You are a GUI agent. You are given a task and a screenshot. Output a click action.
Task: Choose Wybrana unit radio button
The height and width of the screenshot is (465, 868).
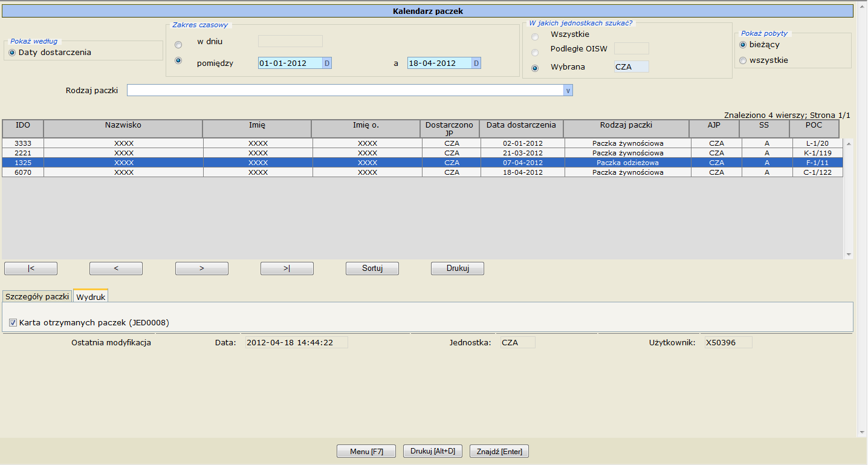(534, 68)
